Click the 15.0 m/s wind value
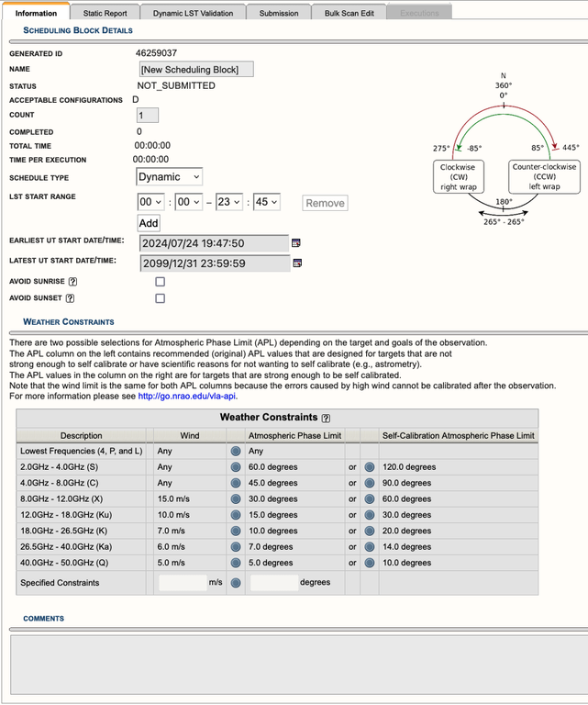 [x=173, y=499]
